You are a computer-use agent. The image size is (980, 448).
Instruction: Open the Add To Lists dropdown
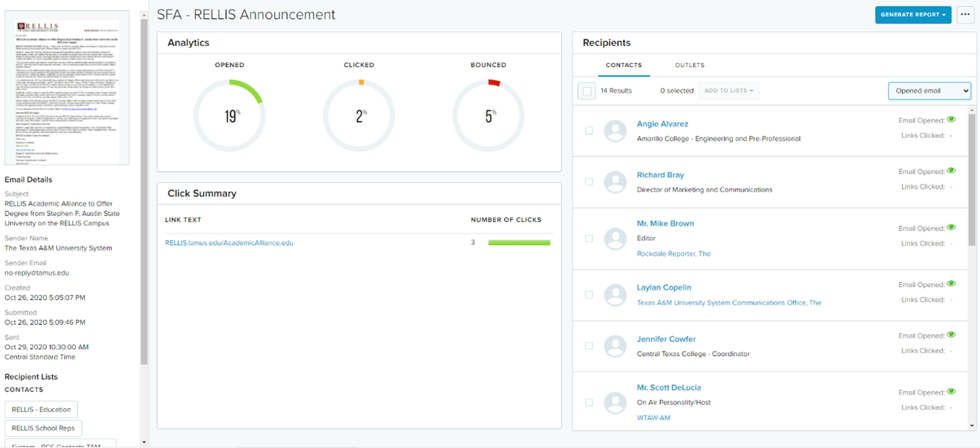pyautogui.click(x=728, y=91)
